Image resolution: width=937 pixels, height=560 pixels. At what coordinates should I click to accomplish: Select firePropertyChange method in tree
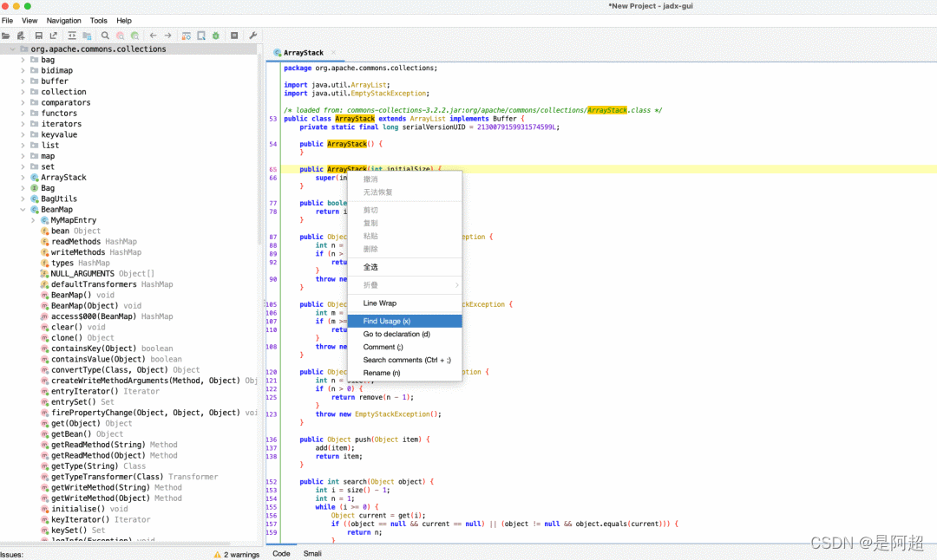[x=145, y=413]
